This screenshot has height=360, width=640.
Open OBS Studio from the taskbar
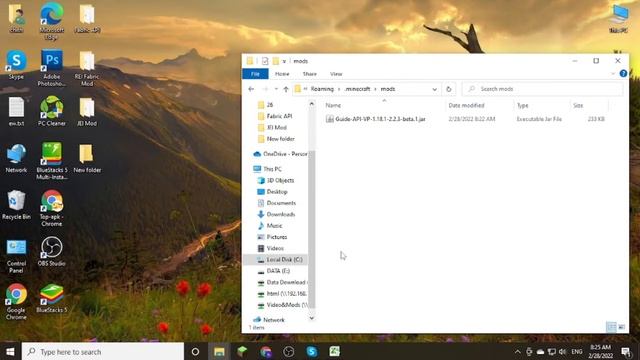click(289, 351)
